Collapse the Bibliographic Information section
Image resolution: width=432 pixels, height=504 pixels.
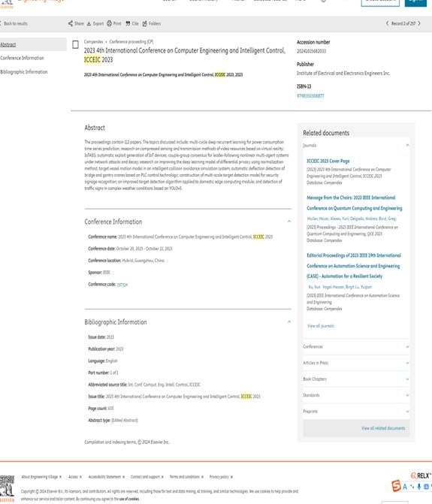tap(289, 321)
